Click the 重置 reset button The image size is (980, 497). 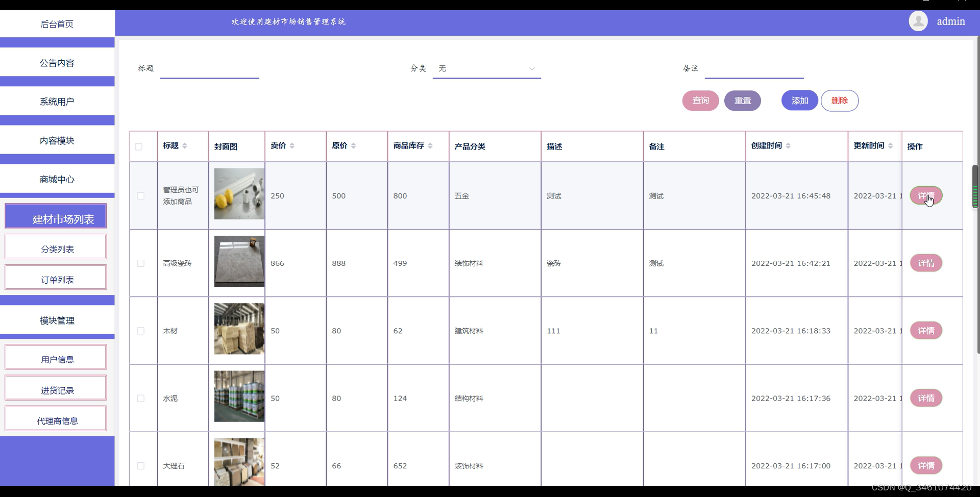[743, 101]
